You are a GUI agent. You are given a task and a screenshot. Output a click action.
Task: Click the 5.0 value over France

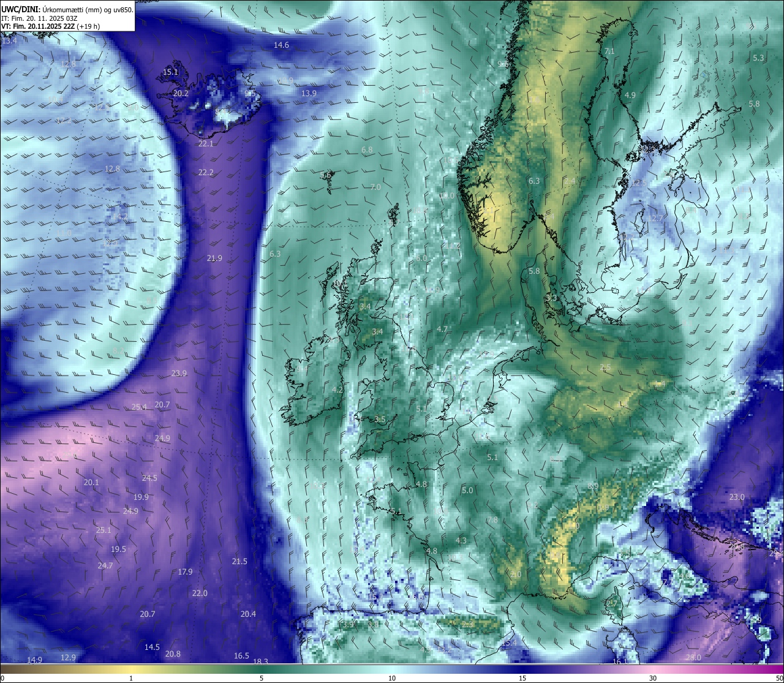tap(467, 491)
